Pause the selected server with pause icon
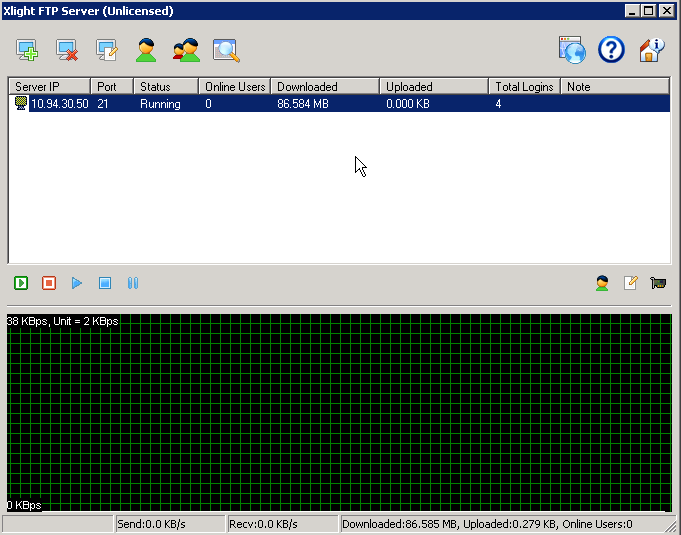The height and width of the screenshot is (535, 681). [x=133, y=283]
